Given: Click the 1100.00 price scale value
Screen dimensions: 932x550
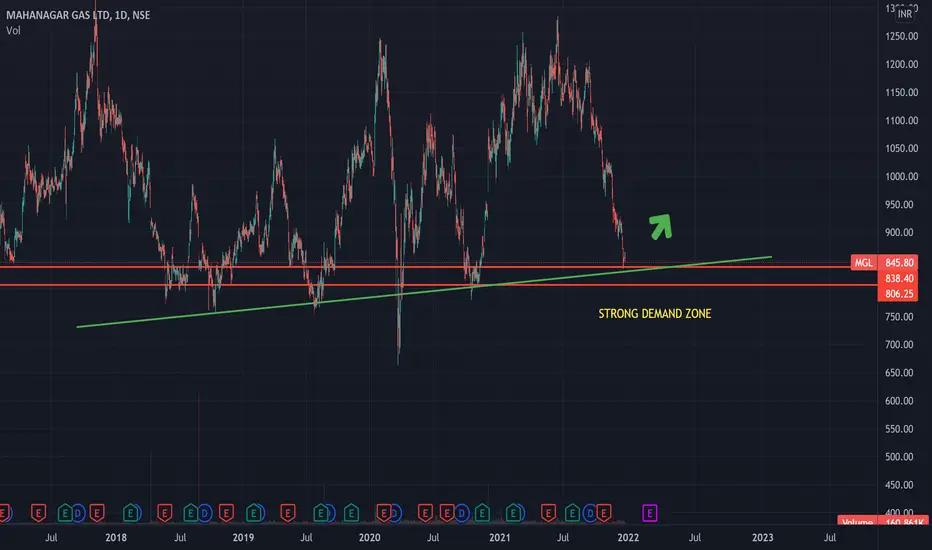Looking at the screenshot, I should tap(902, 121).
